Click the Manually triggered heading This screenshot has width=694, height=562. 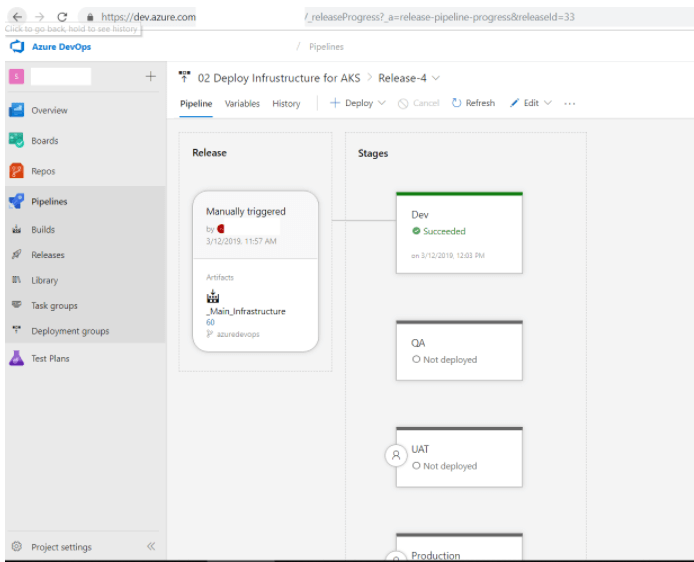246,211
